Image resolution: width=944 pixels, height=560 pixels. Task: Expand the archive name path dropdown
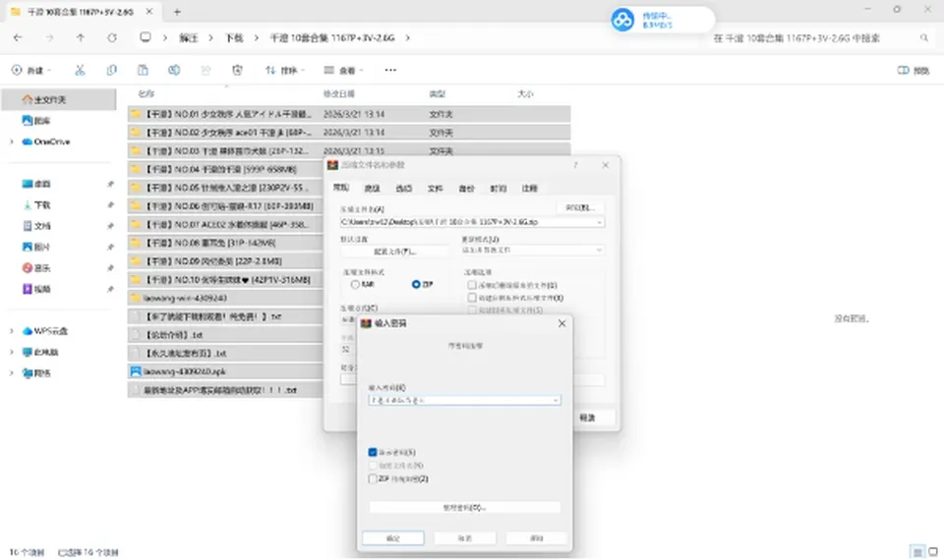pyautogui.click(x=599, y=222)
